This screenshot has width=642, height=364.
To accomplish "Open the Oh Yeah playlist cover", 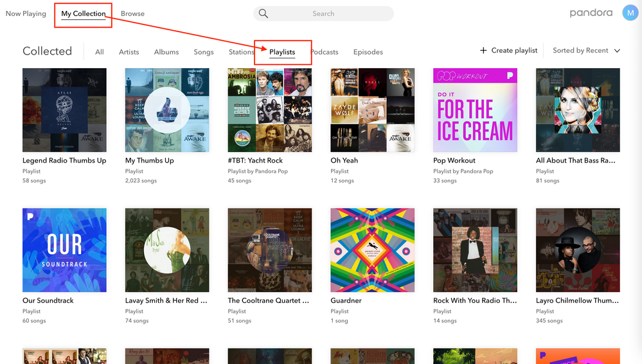I will coord(372,110).
